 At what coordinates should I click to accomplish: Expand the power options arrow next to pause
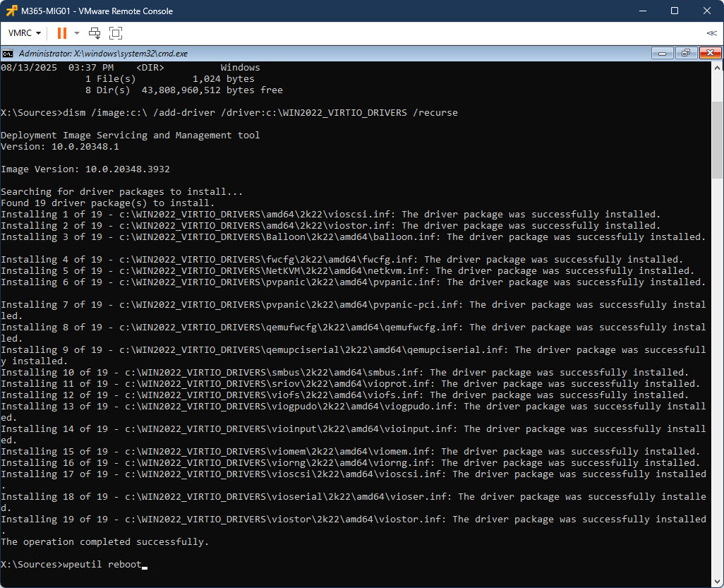pyautogui.click(x=77, y=32)
